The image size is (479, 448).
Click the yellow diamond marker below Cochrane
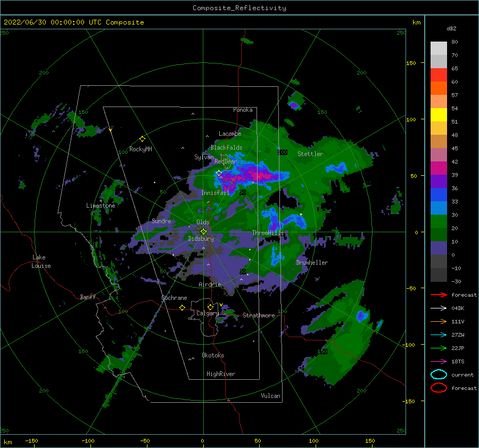(x=183, y=308)
